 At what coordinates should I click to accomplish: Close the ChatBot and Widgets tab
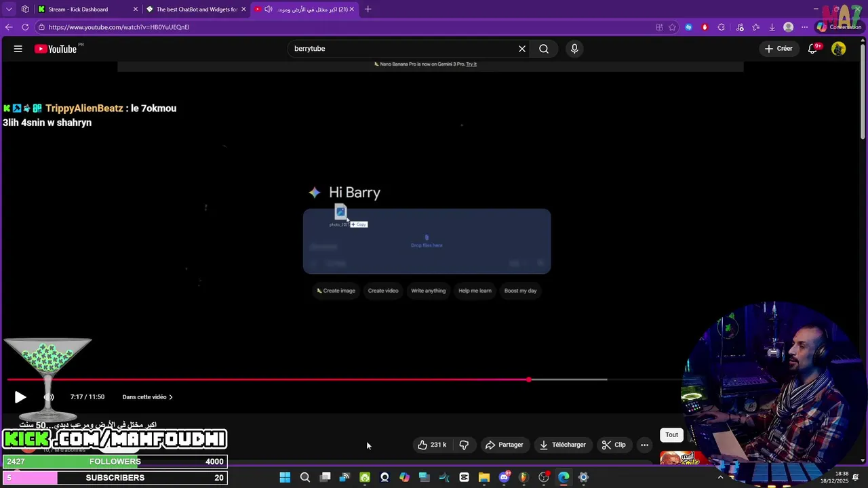click(243, 9)
